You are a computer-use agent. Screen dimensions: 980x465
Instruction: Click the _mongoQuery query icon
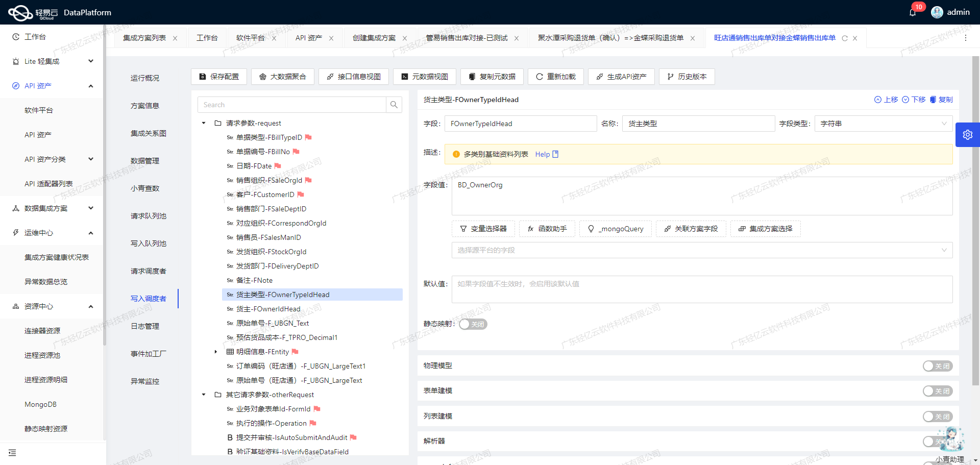click(590, 229)
